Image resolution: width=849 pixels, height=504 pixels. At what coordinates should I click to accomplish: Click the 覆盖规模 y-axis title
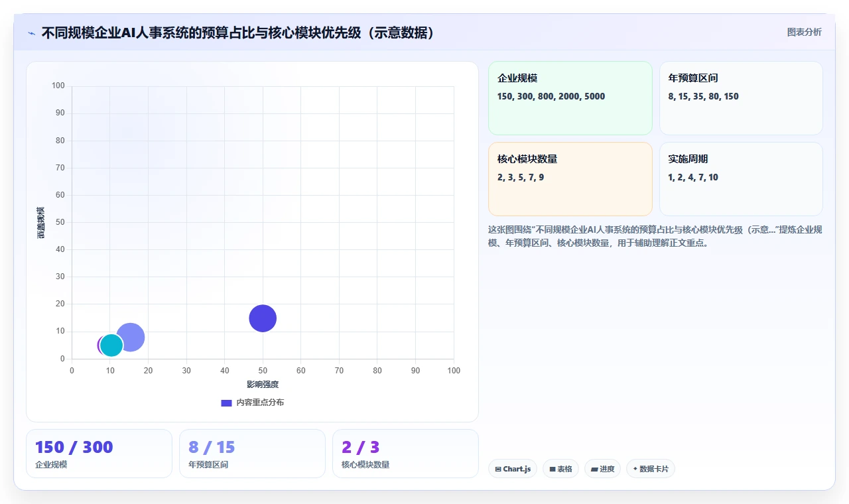(41, 223)
